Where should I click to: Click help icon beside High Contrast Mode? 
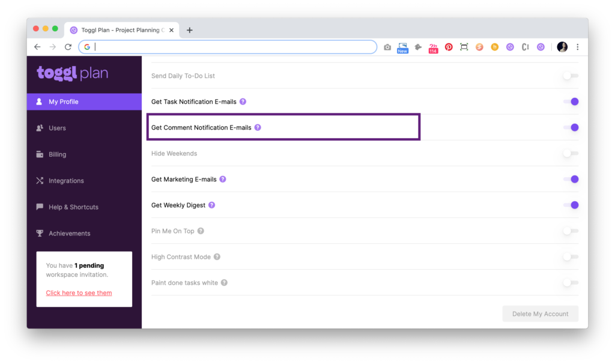point(217,257)
